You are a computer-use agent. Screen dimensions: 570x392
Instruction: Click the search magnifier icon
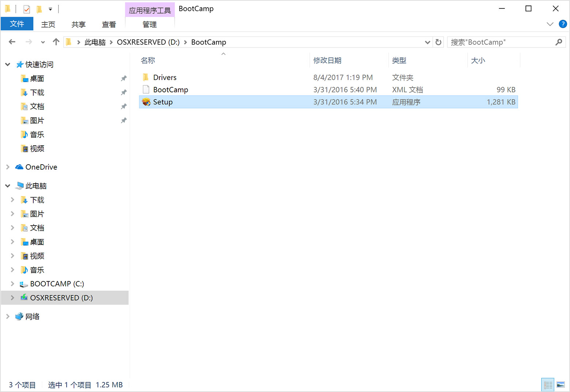pos(559,42)
